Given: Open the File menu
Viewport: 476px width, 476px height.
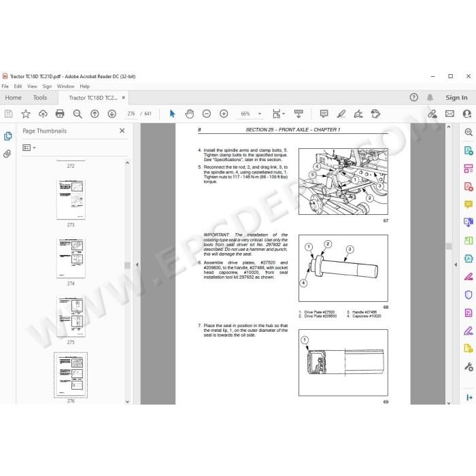Looking at the screenshot, I should pos(5,86).
